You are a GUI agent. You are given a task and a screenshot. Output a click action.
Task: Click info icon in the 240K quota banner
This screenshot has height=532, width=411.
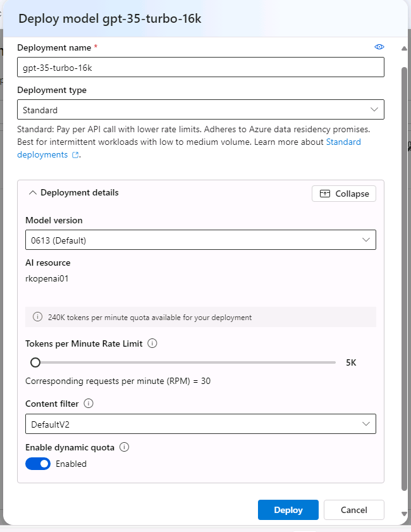[x=38, y=317]
